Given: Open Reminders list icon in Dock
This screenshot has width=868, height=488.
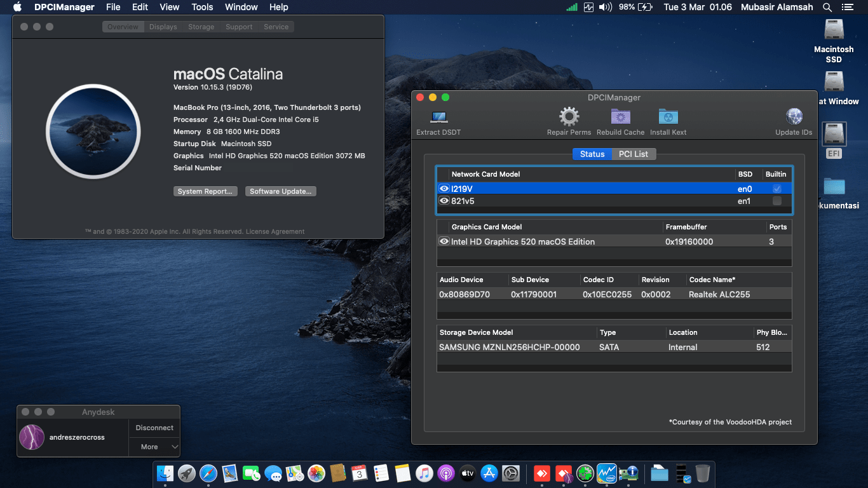Looking at the screenshot, I should [381, 473].
